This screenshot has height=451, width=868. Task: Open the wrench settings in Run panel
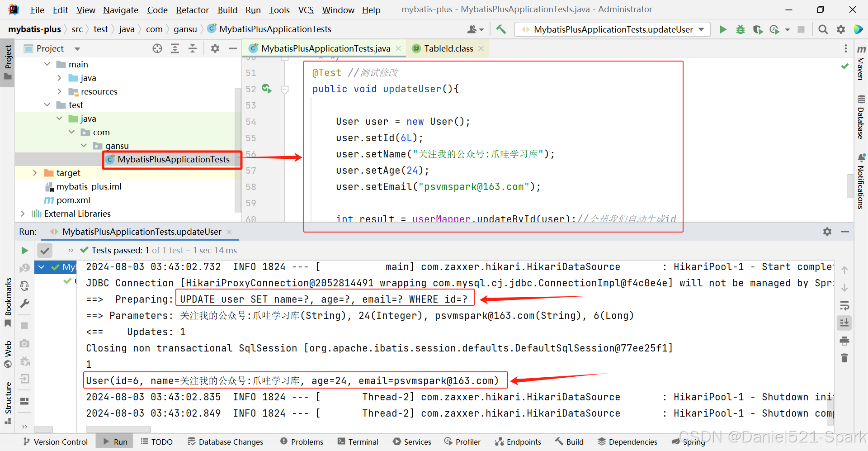24,304
